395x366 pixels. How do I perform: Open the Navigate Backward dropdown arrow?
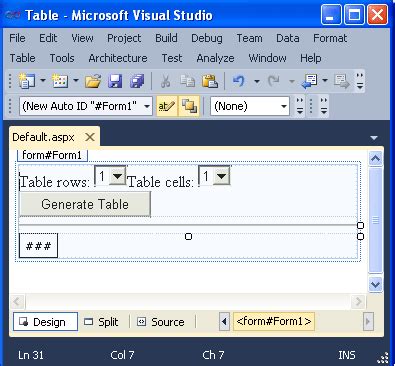coord(325,81)
